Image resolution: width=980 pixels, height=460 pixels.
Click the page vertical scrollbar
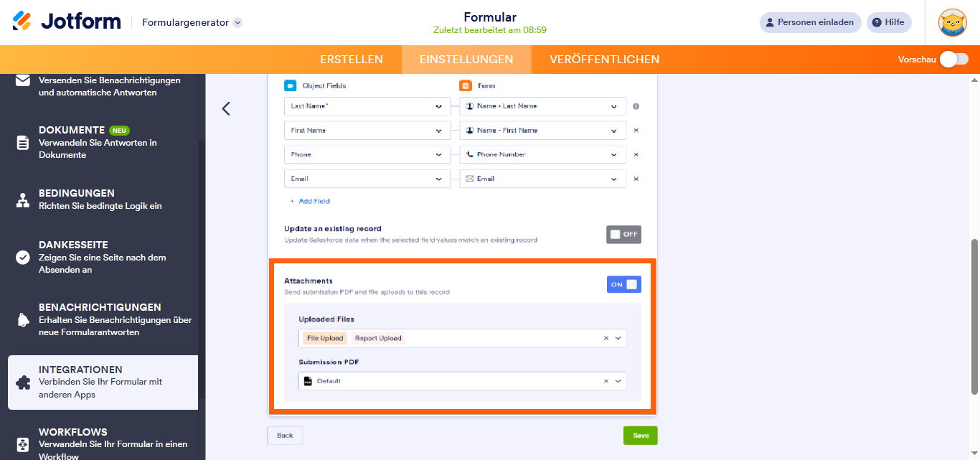[974, 316]
